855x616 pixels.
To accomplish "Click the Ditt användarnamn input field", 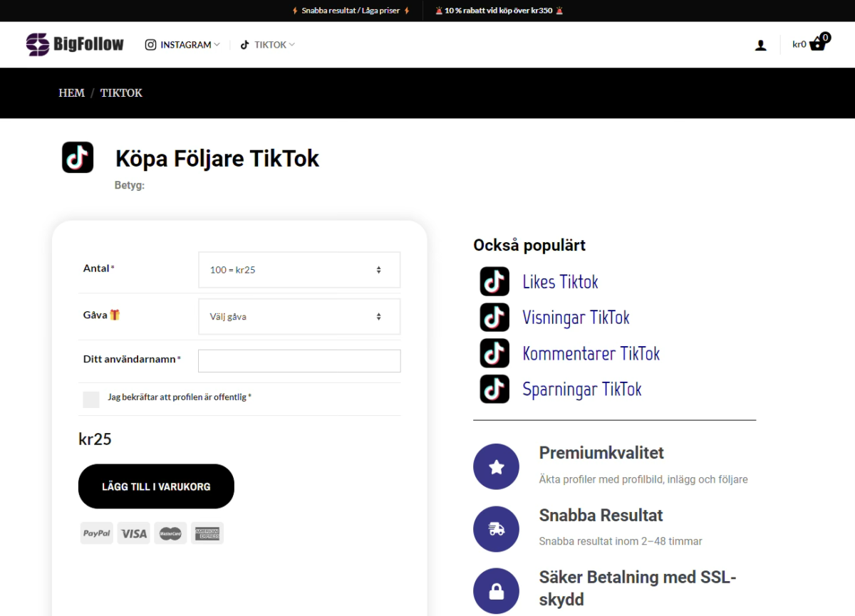I will (x=299, y=360).
